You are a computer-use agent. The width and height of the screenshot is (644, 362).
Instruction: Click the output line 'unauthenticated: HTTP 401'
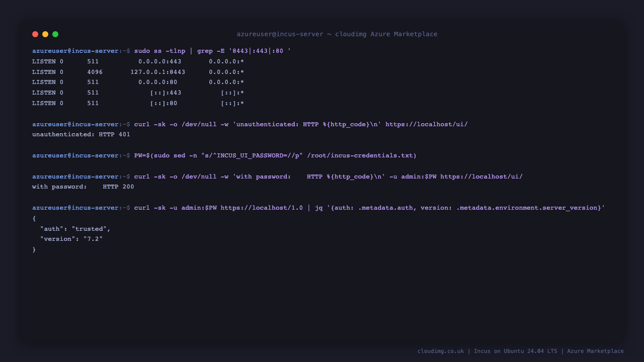[x=81, y=135]
